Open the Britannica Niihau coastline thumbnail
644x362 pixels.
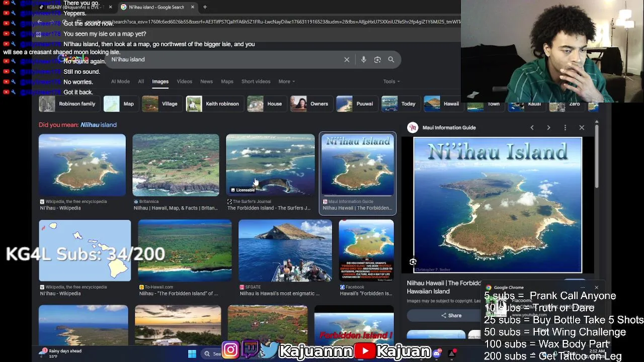click(x=176, y=165)
